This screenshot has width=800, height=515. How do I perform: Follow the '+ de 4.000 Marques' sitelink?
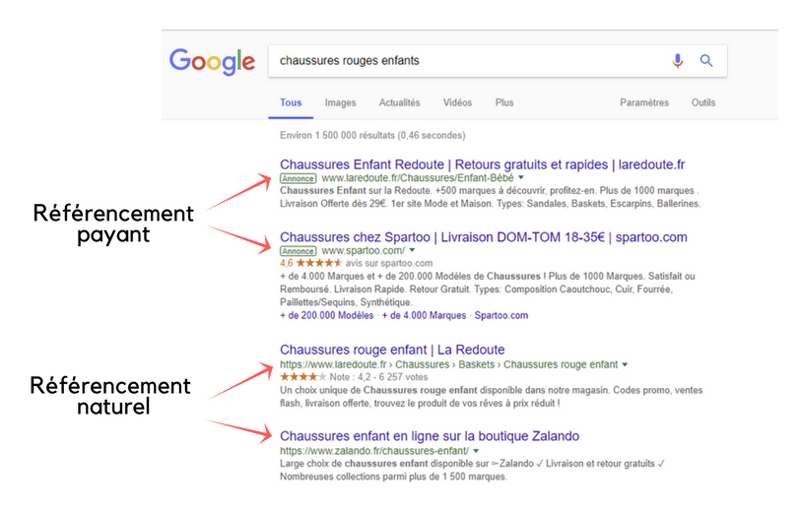[x=424, y=315]
